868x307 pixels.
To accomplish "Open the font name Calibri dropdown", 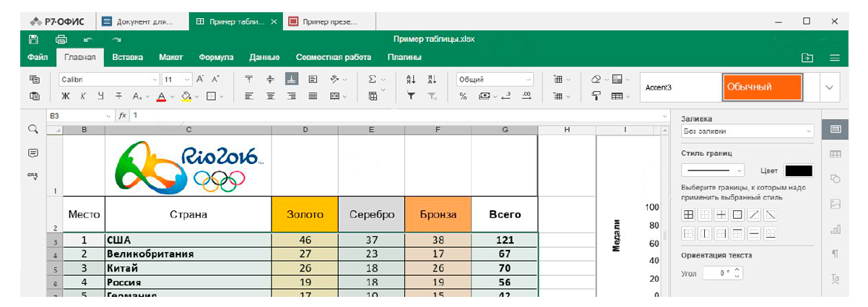I will pos(155,79).
